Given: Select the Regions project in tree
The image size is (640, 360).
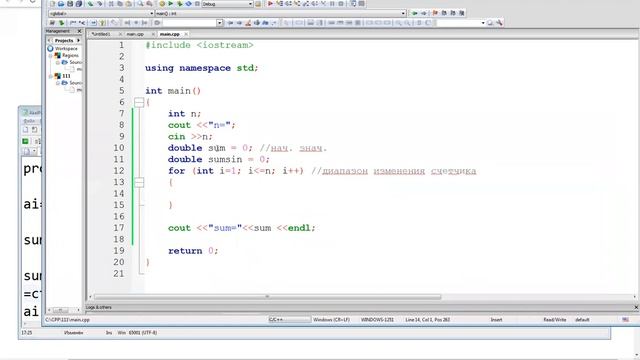Looking at the screenshot, I should point(70,56).
